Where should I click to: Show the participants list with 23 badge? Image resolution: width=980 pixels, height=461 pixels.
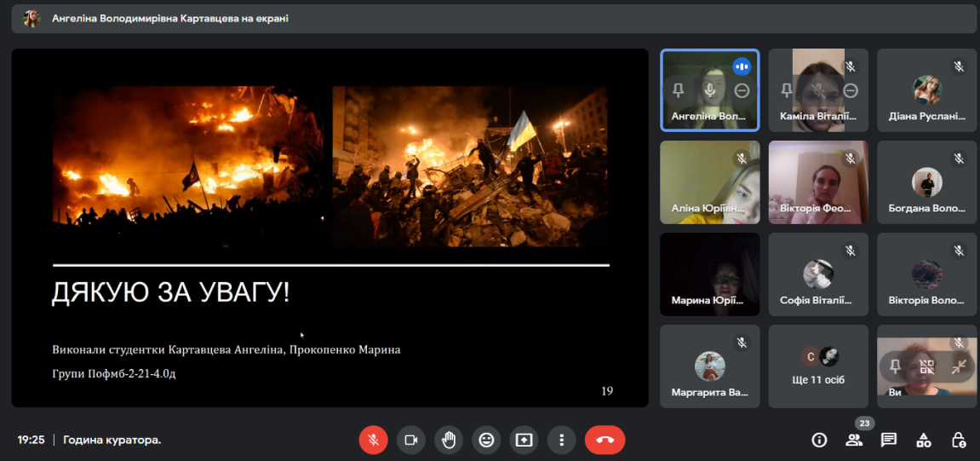(x=853, y=440)
